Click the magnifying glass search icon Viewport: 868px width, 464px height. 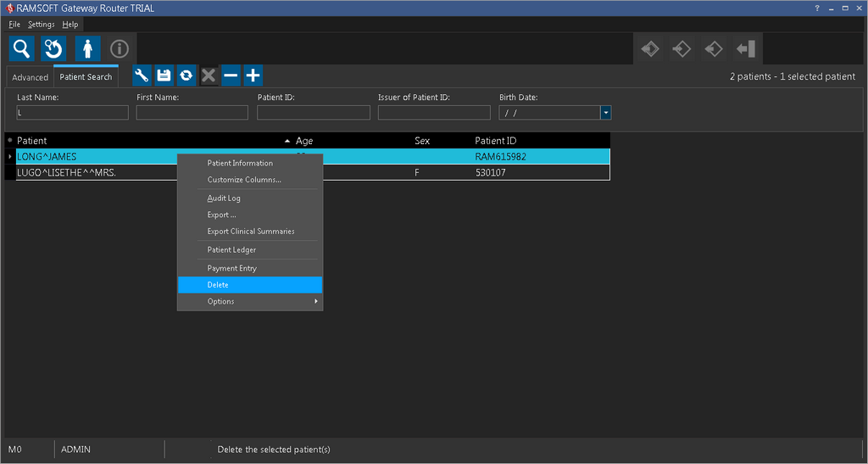click(22, 49)
